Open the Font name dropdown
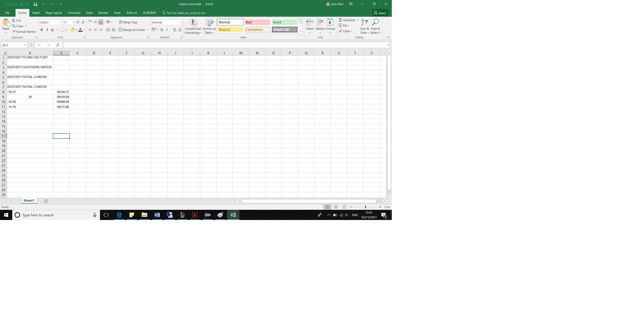 click(x=61, y=22)
